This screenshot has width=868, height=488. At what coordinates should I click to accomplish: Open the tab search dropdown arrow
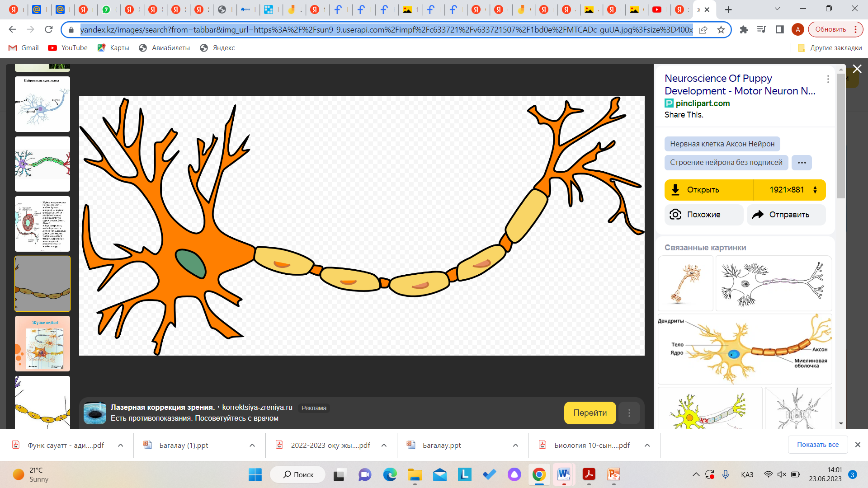click(x=777, y=9)
